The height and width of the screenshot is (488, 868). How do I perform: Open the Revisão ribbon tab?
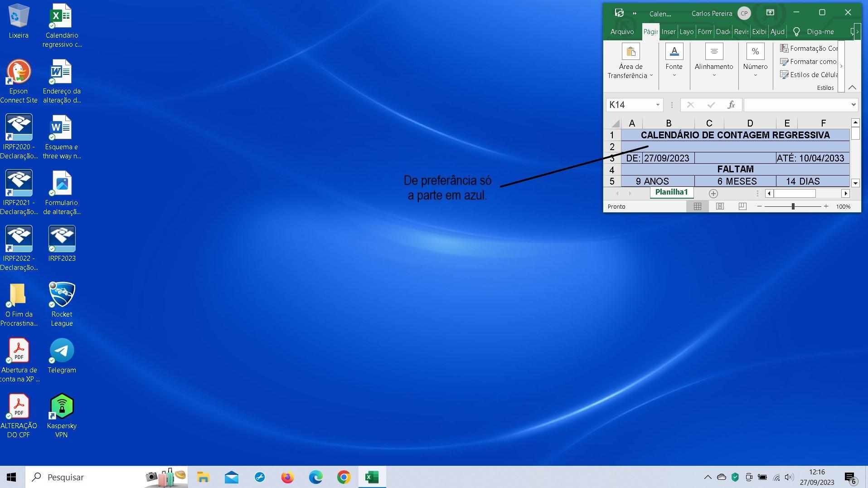click(x=741, y=32)
